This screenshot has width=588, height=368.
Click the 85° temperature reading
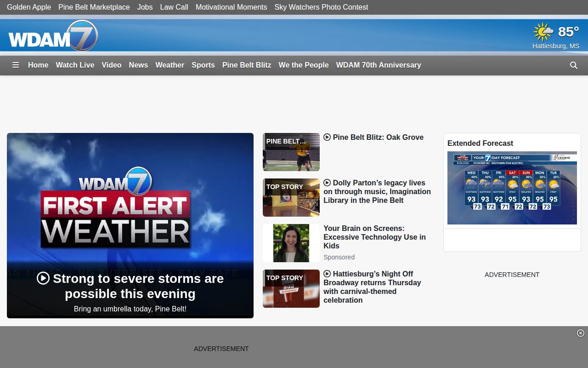569,32
